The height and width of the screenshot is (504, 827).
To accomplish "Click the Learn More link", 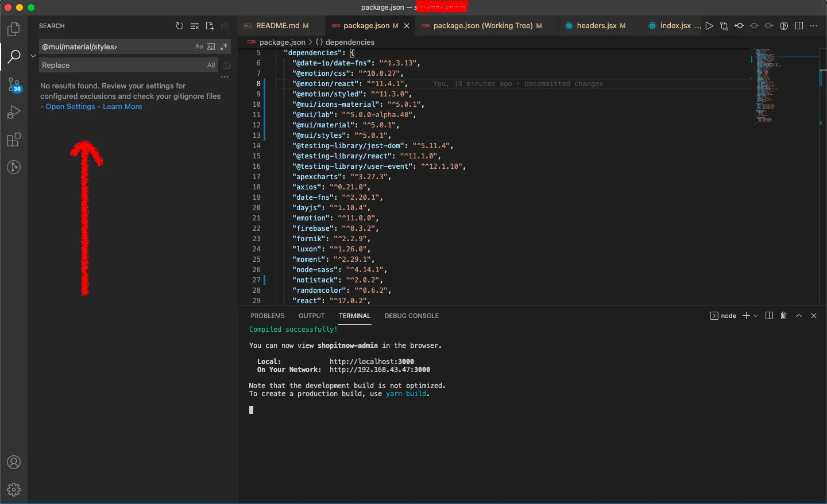I will coord(122,107).
